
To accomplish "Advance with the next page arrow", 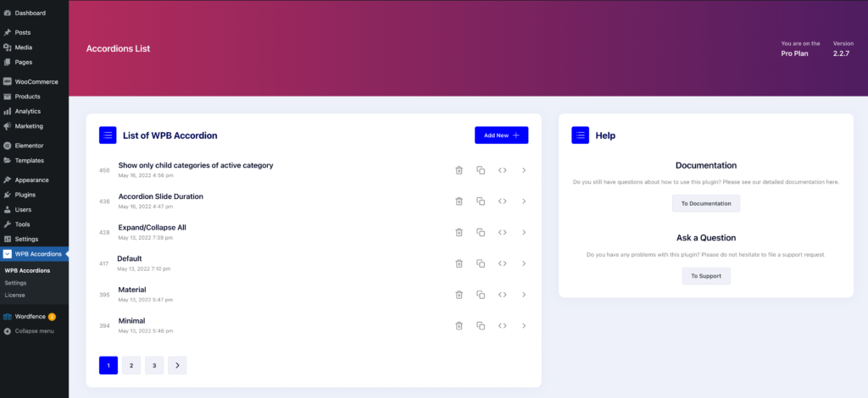I will [x=177, y=365].
